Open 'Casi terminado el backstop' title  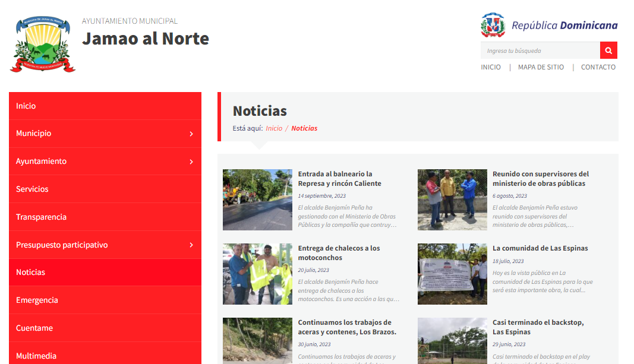point(538,327)
